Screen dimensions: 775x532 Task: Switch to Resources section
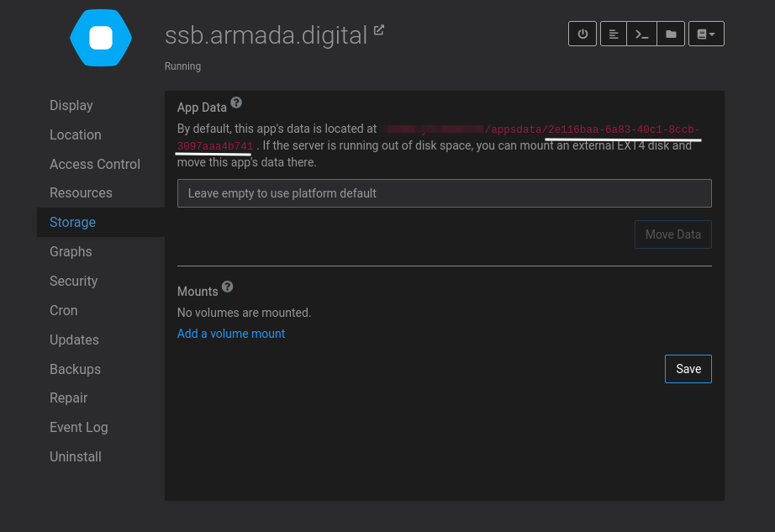81,192
